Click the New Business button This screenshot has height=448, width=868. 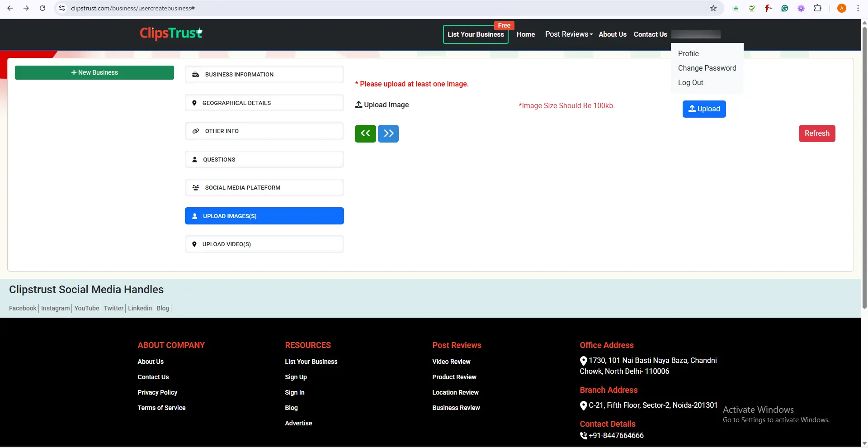(94, 72)
